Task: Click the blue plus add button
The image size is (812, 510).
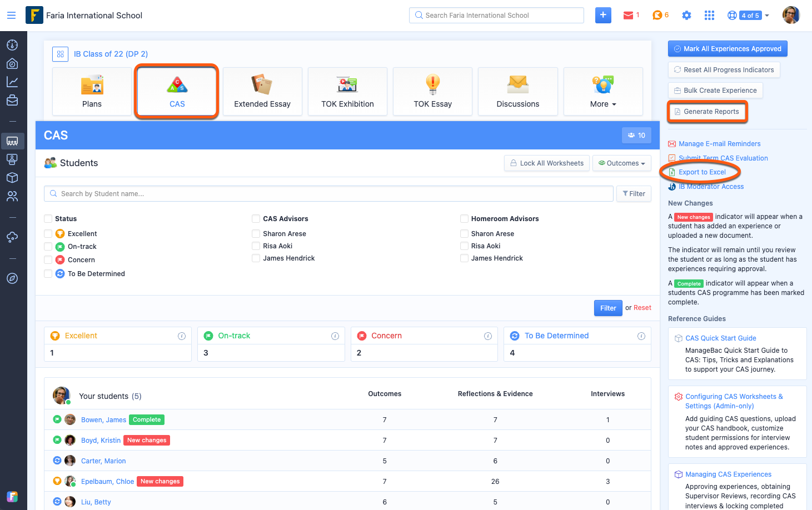Action: coord(603,15)
